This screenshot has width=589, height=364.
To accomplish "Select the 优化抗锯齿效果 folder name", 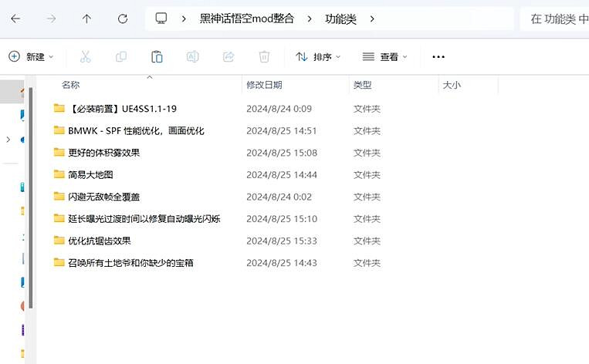I will [x=100, y=241].
